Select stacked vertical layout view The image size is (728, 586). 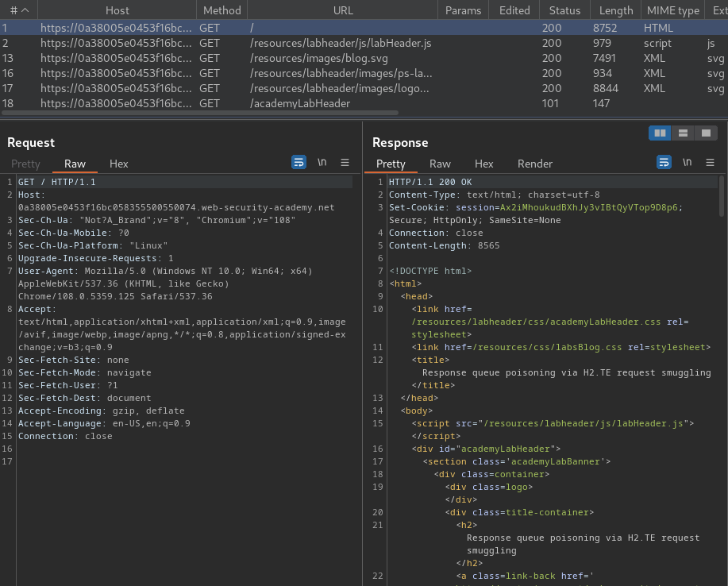[x=683, y=133]
